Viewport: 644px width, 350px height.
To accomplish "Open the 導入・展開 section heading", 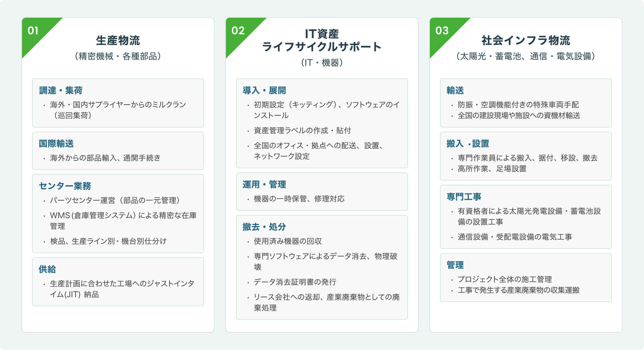I will (264, 90).
